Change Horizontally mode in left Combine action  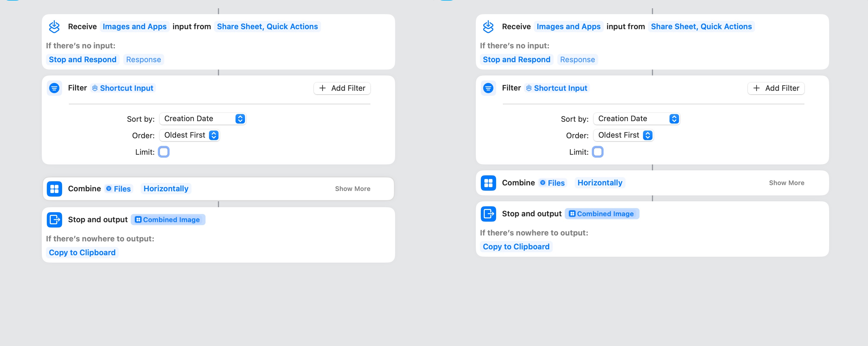tap(166, 189)
